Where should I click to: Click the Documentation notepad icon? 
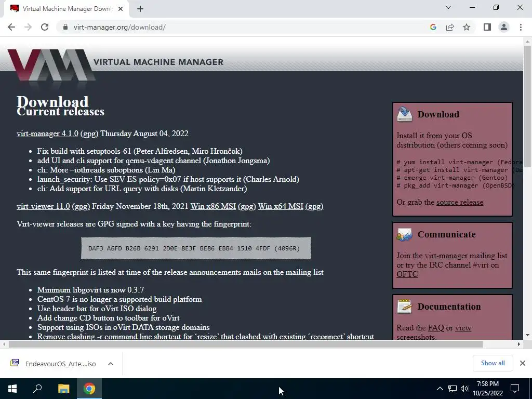click(x=404, y=307)
